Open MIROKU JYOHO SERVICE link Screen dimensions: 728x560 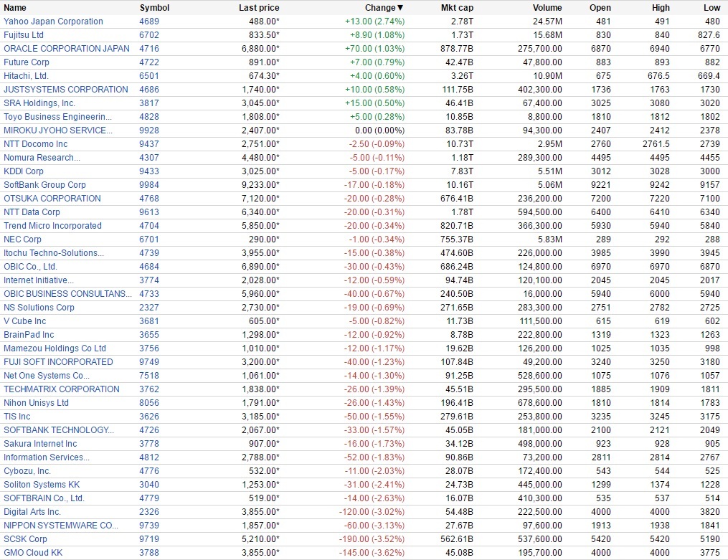pos(58,130)
